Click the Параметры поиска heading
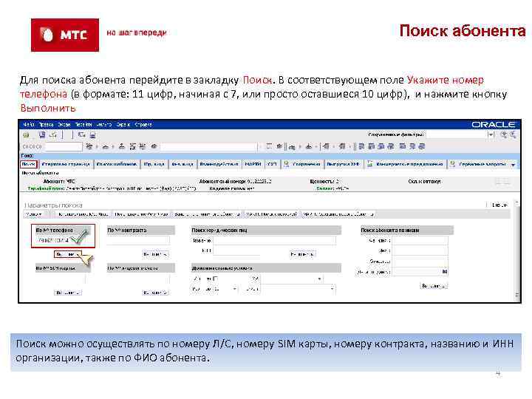The image size is (532, 399). click(x=53, y=205)
